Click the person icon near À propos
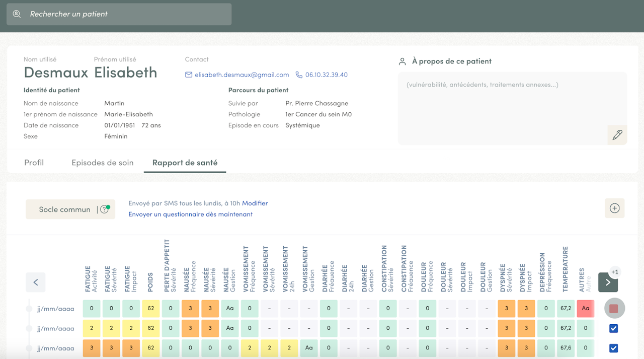Viewport: 644px width, 359px height. point(403,61)
